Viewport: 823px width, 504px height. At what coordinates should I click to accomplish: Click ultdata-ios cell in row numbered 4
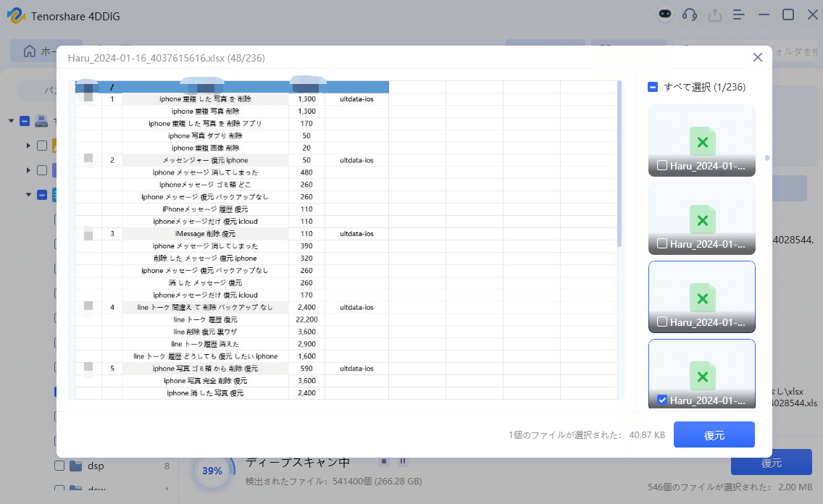357,307
